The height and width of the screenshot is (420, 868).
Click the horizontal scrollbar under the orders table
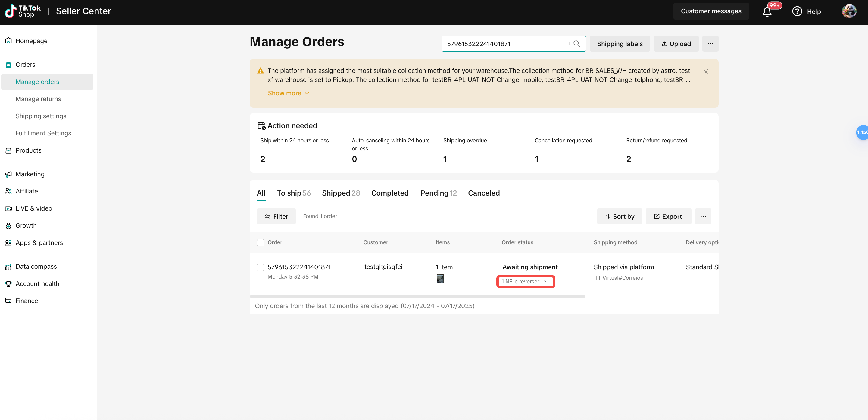click(x=417, y=296)
